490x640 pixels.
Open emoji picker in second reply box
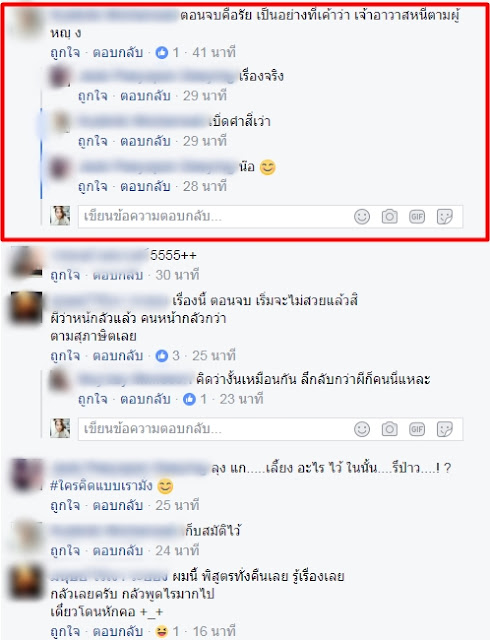pos(362,429)
